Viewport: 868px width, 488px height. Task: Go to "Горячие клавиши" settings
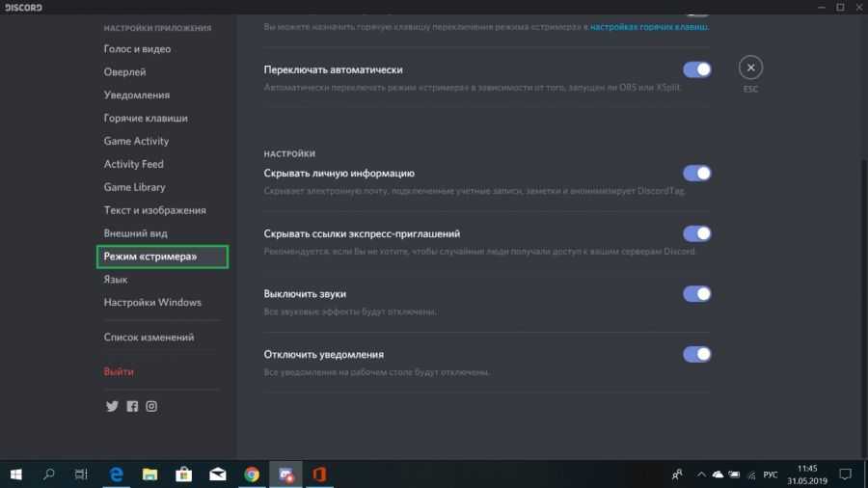tap(146, 118)
